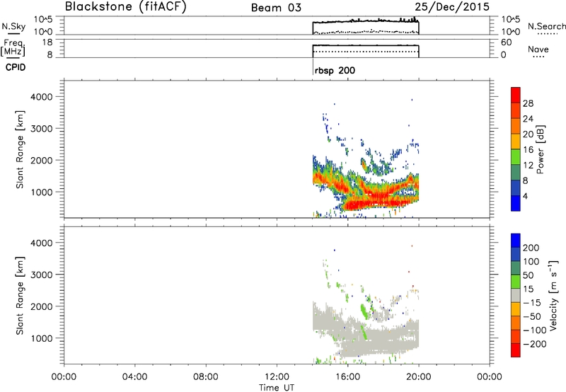Click the gray segment of velocity colorbar
Viewport: 566px width, 392px height.
[x=516, y=295]
